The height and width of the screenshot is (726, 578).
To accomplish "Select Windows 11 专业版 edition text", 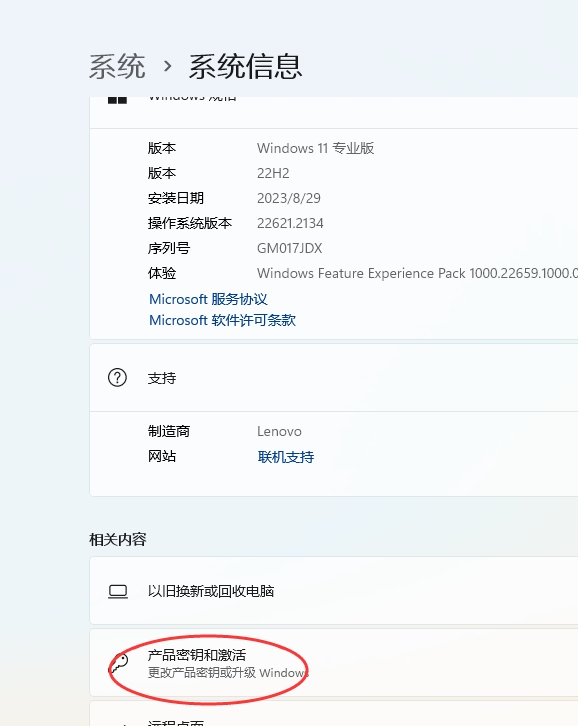I will click(x=315, y=148).
